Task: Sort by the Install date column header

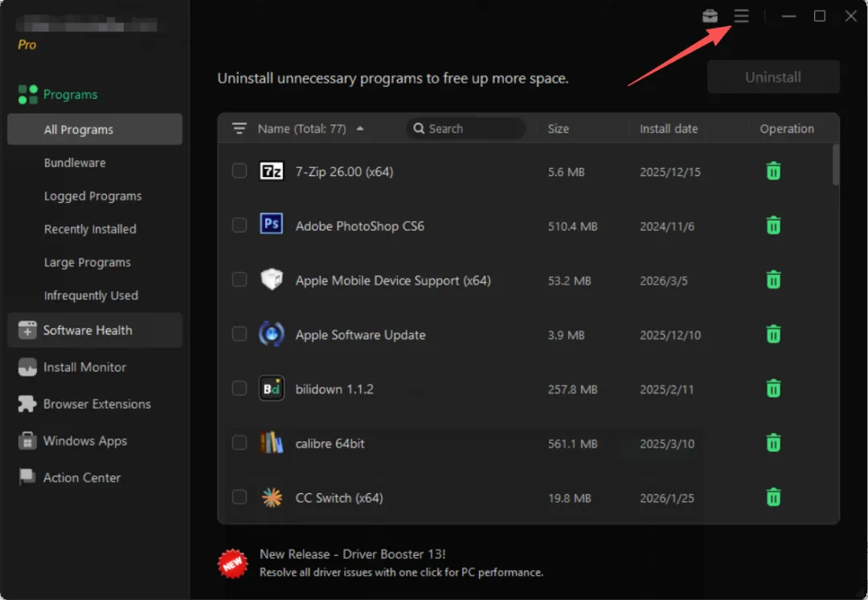Action: (x=669, y=129)
